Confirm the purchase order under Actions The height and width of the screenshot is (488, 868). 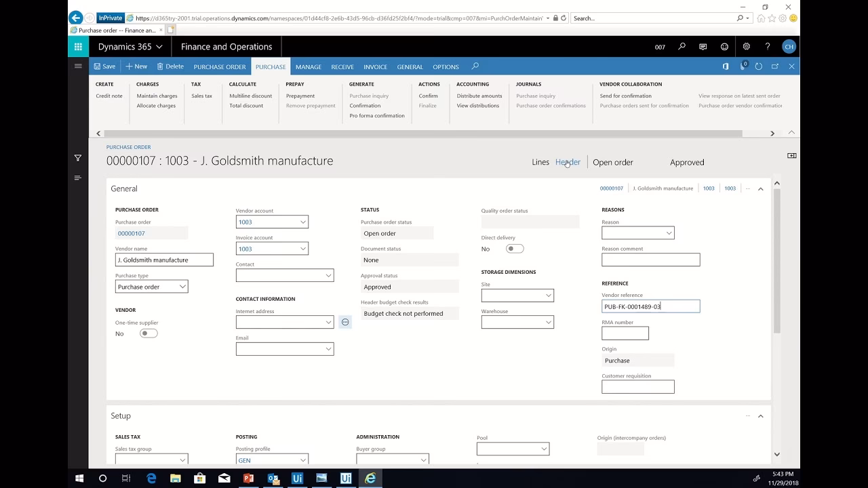coord(428,96)
